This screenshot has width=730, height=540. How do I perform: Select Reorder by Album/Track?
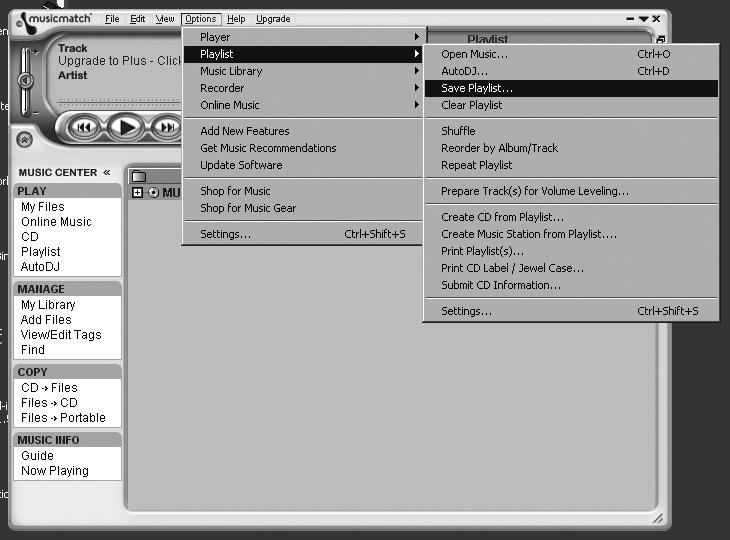pos(571,148)
